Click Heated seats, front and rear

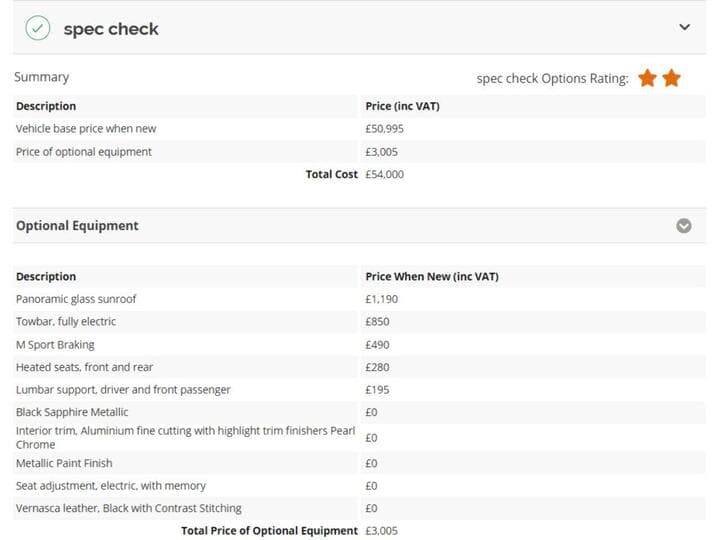point(84,367)
